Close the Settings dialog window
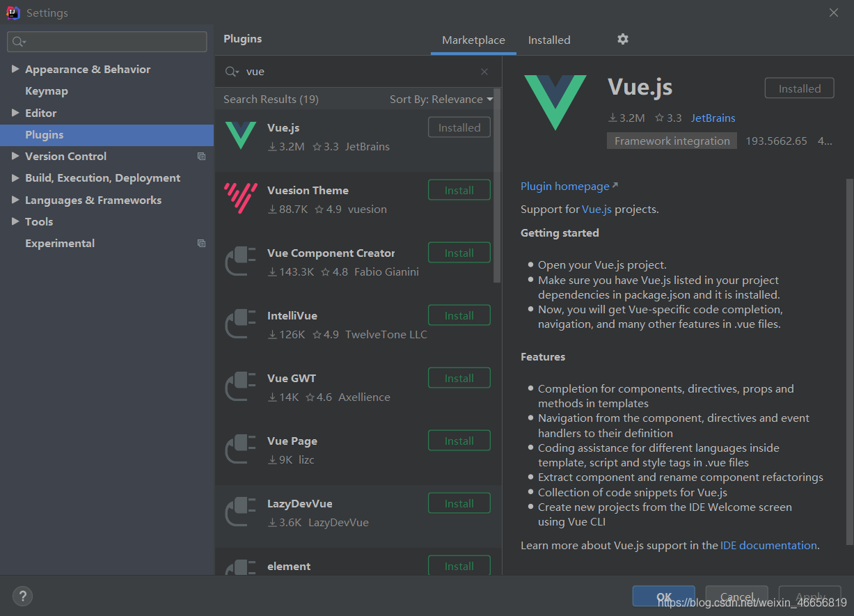Viewport: 854px width, 616px height. [x=834, y=13]
